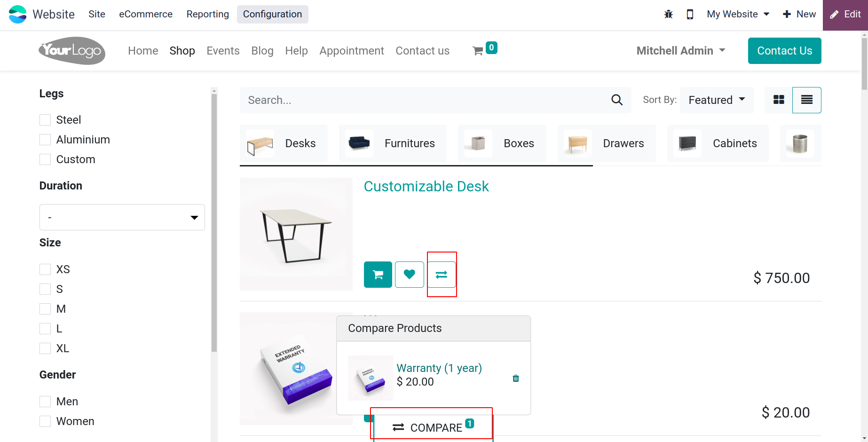Remove Warranty from compare list
Image resolution: width=868 pixels, height=442 pixels.
pyautogui.click(x=516, y=379)
